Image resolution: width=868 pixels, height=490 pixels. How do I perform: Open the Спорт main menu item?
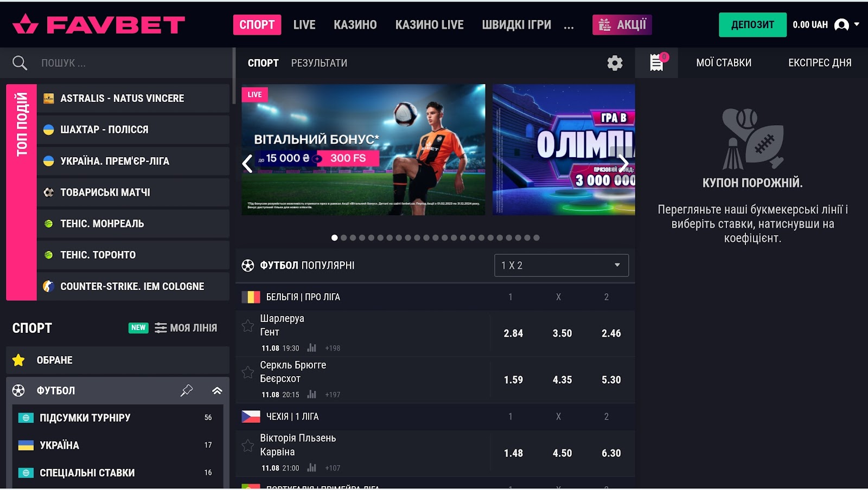pos(257,24)
